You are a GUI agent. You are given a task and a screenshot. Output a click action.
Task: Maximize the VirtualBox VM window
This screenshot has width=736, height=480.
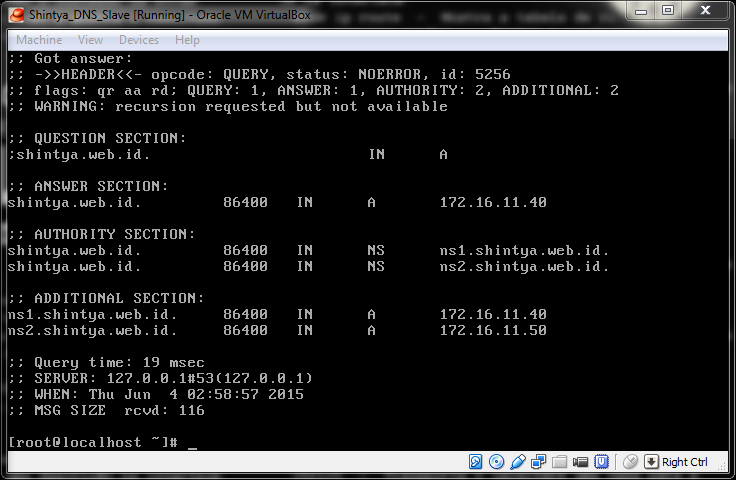tap(667, 10)
